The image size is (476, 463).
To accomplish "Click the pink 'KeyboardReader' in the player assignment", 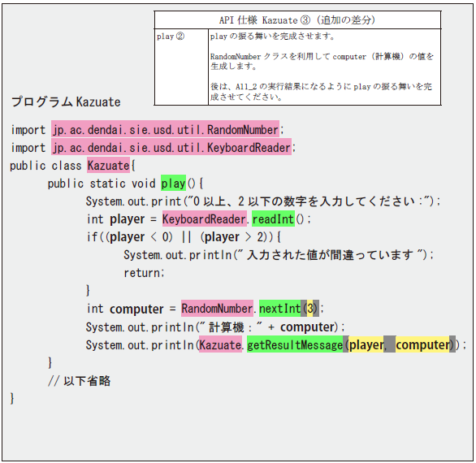I will tap(204, 219).
